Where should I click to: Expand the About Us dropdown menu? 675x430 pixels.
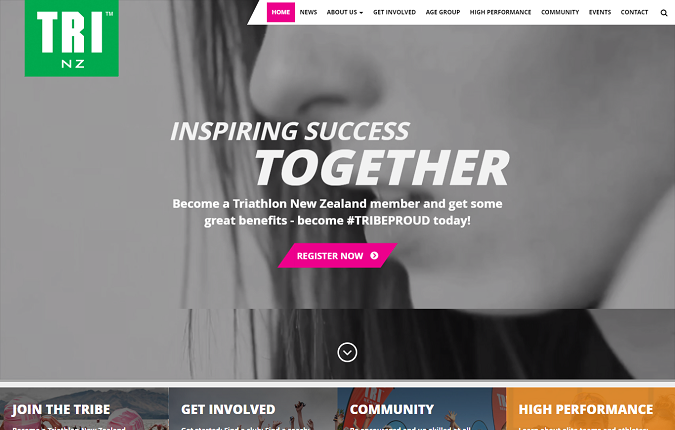pyautogui.click(x=344, y=12)
